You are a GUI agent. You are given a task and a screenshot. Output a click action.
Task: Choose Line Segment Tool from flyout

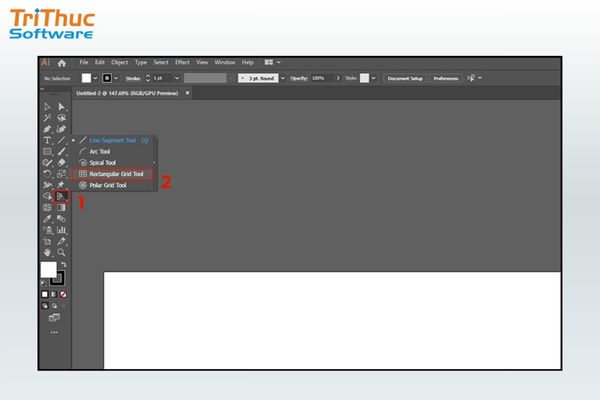(114, 140)
